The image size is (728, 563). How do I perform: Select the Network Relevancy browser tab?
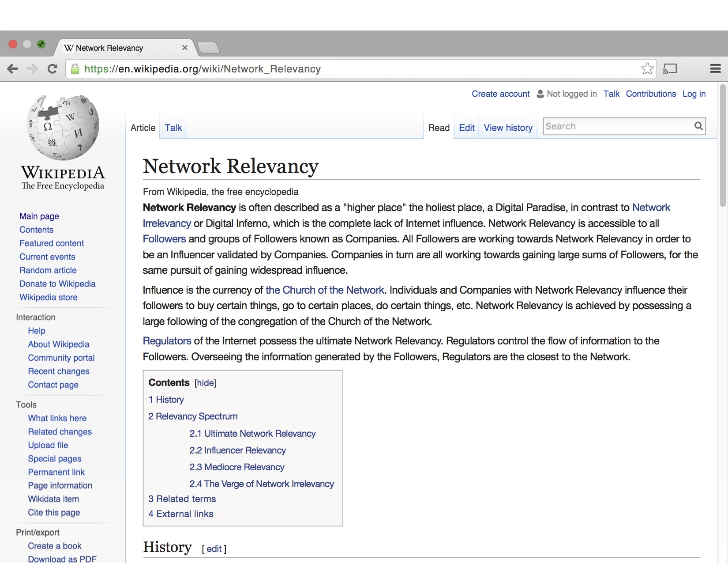124,48
